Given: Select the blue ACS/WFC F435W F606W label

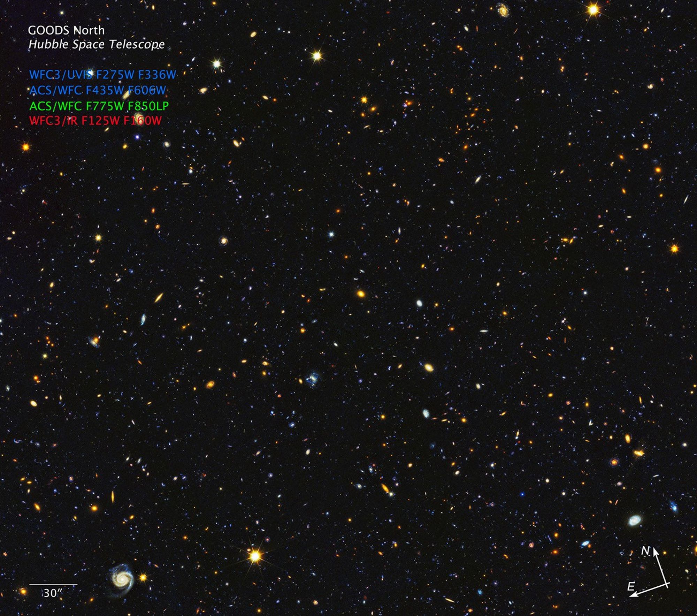Looking at the screenshot, I should click(x=98, y=90).
